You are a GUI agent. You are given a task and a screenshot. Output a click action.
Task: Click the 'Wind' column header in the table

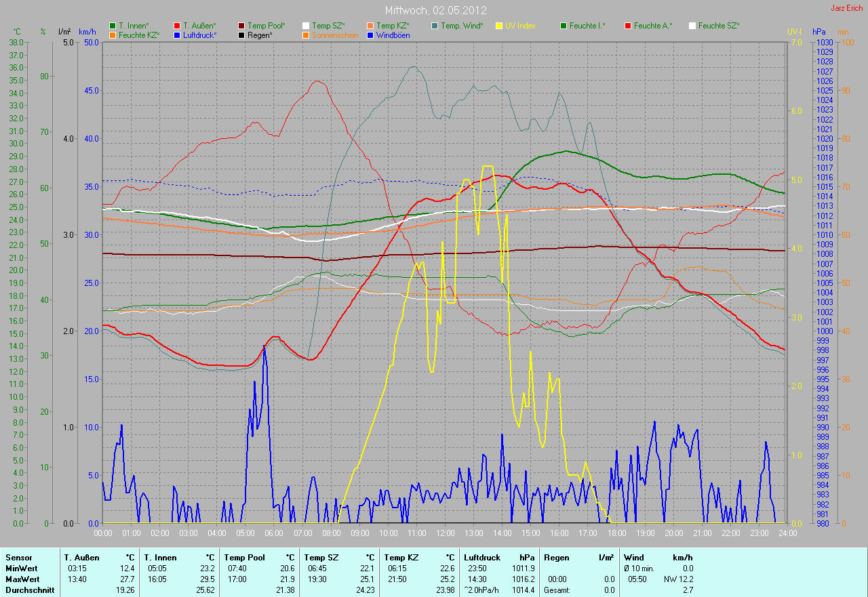coord(634,558)
